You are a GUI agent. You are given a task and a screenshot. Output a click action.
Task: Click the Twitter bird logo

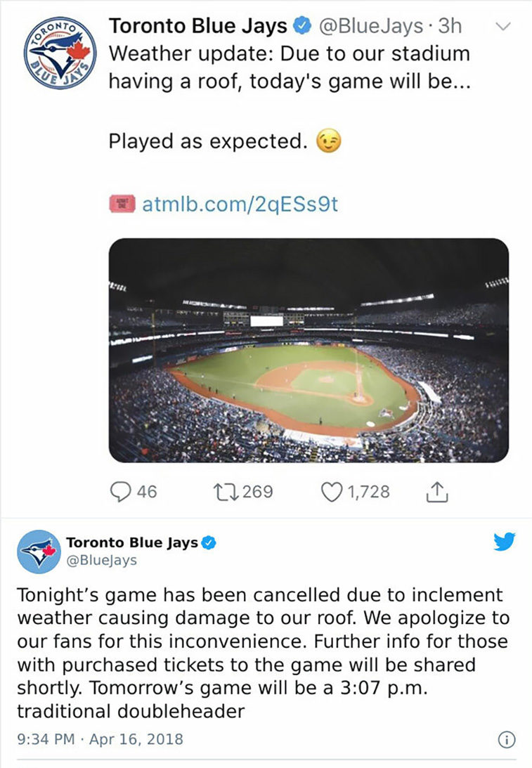click(505, 542)
